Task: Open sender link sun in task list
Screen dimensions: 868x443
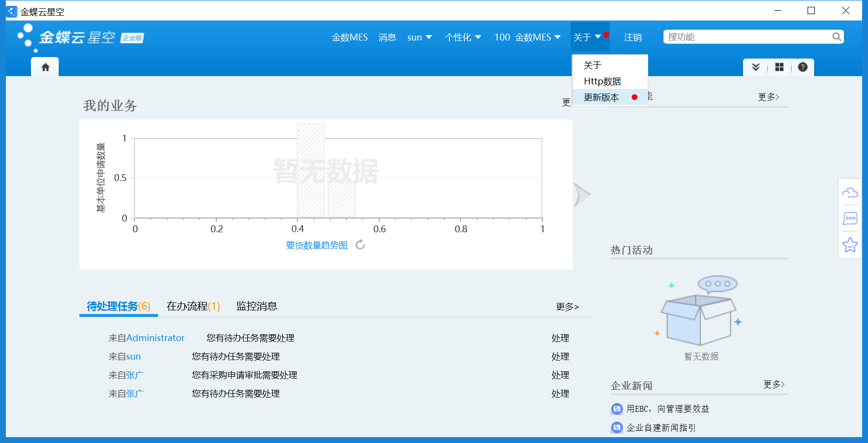Action: pyautogui.click(x=134, y=357)
